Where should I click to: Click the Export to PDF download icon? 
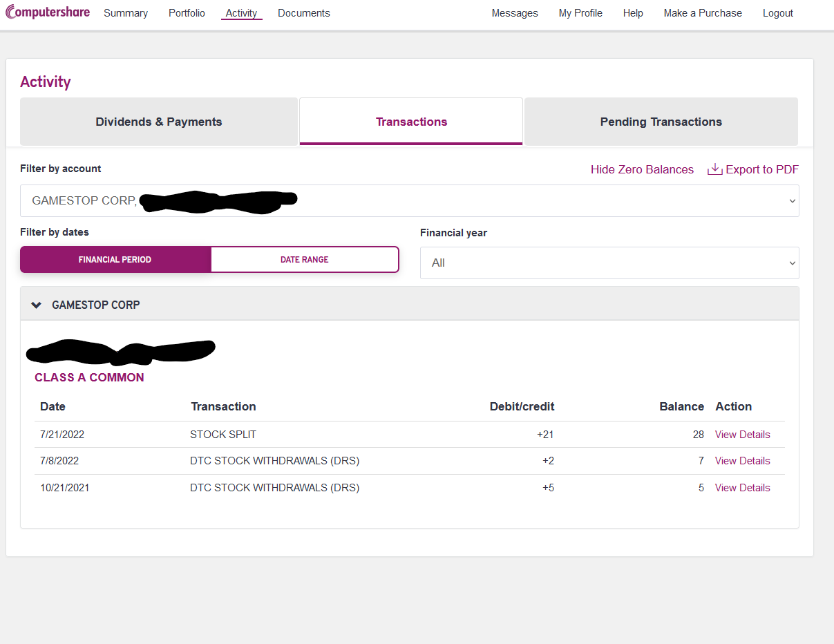coord(714,169)
